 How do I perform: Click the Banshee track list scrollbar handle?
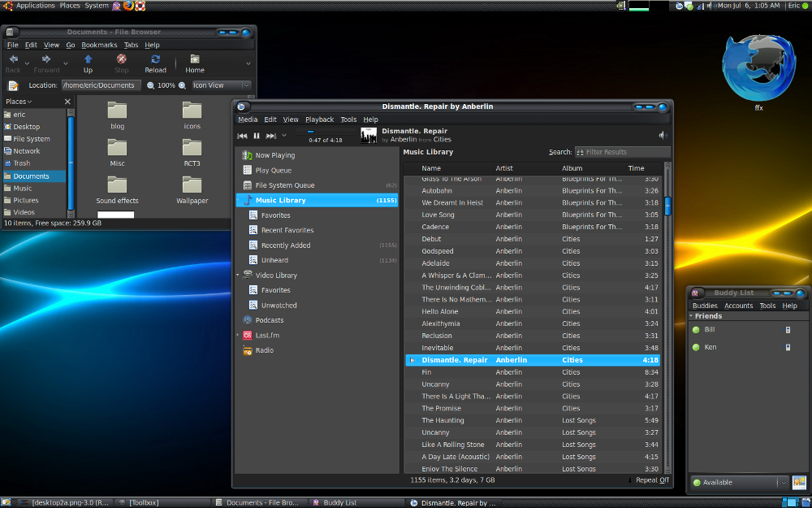click(667, 206)
